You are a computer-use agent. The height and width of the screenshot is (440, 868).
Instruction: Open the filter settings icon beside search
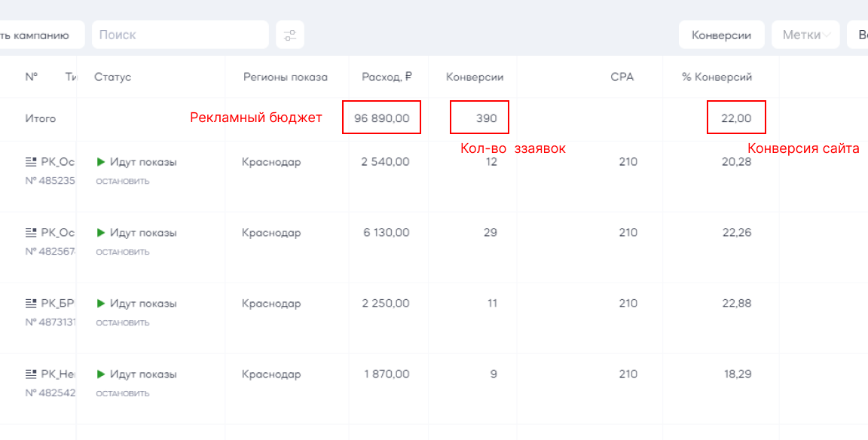click(290, 35)
